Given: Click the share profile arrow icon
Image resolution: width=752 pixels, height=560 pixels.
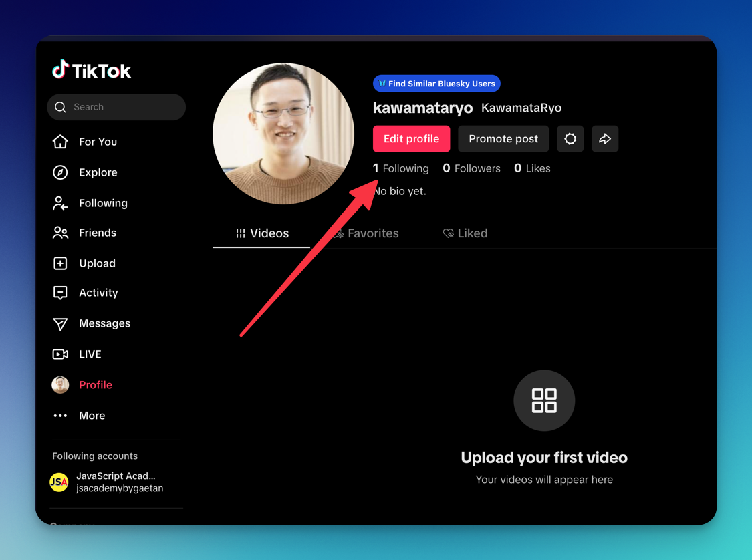Looking at the screenshot, I should 605,139.
